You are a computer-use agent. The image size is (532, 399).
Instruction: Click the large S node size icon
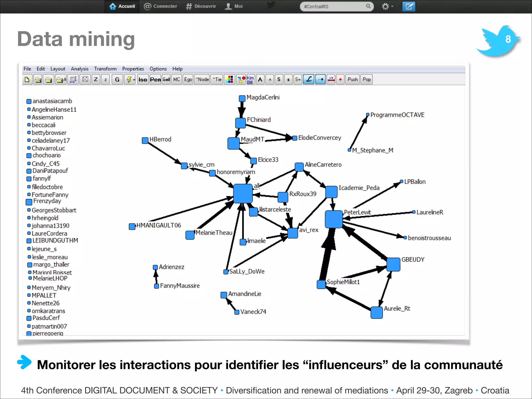pos(279,79)
